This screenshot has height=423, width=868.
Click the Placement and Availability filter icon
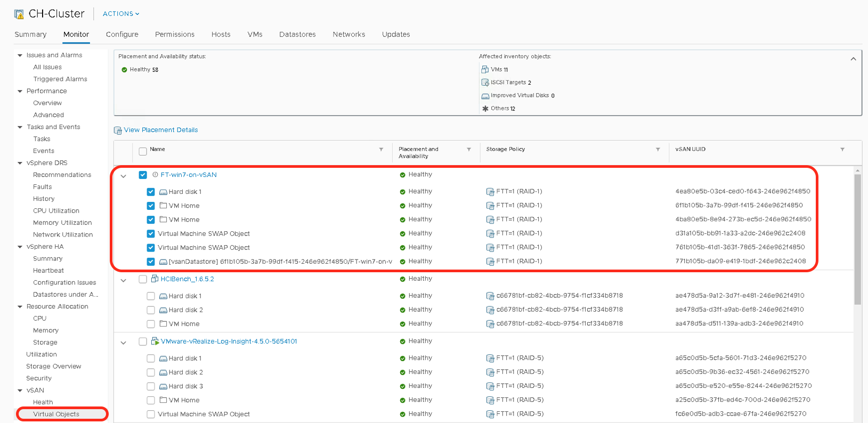tap(469, 150)
